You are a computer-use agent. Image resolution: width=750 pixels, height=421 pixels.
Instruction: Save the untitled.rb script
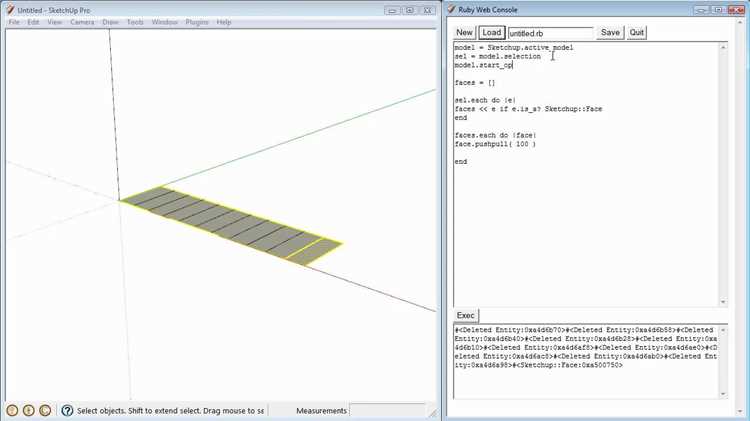click(610, 33)
